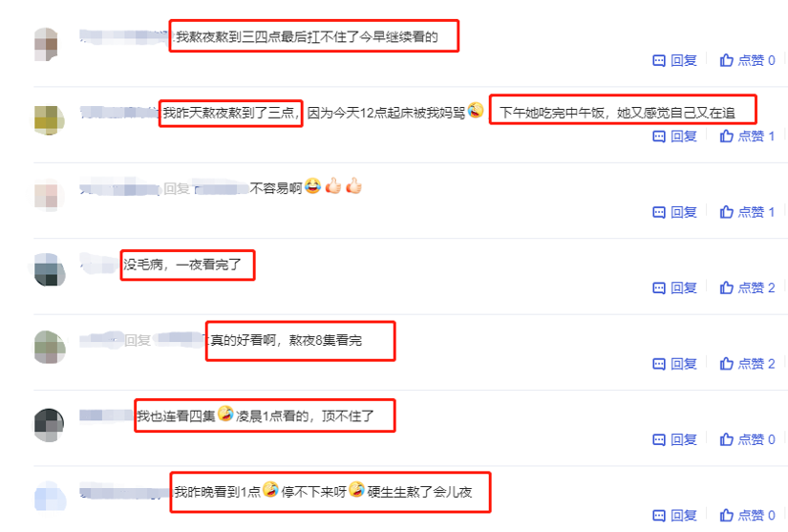Viewport: 788px width, 532px height.
Task: Click 回复 text under the 连看四集 comment
Action: (684, 440)
